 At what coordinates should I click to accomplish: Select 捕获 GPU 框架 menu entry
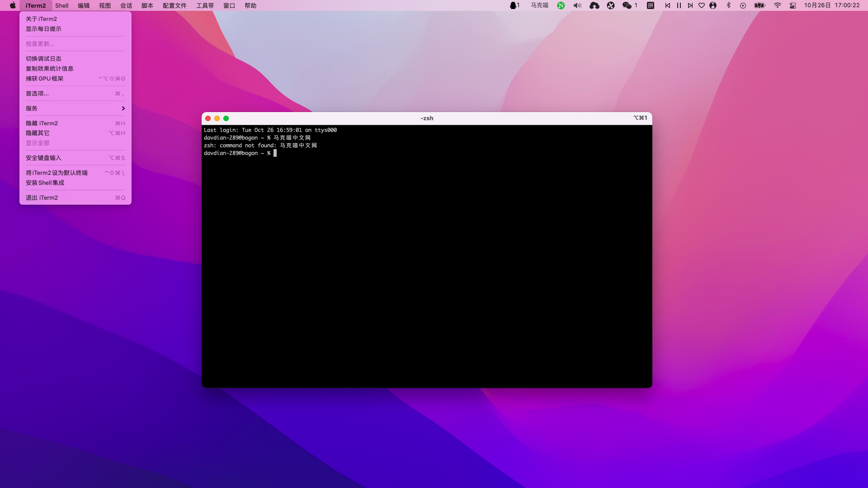point(75,79)
